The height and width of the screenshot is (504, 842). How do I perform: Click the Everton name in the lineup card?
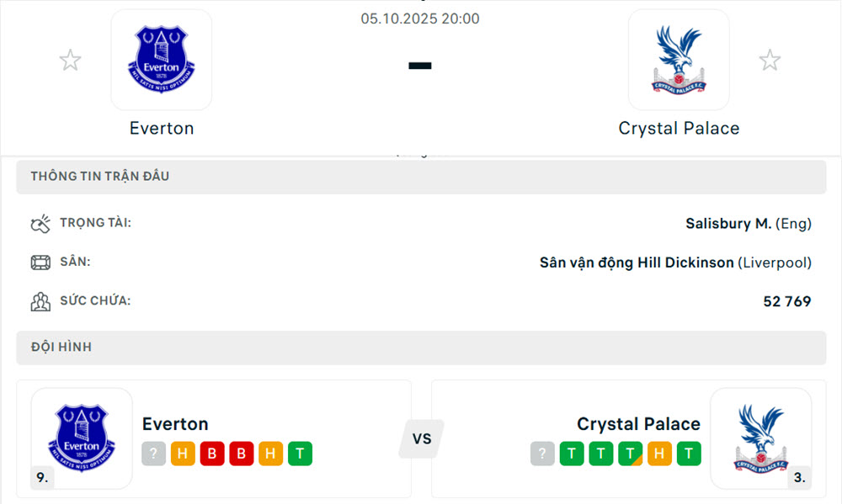[x=175, y=423]
